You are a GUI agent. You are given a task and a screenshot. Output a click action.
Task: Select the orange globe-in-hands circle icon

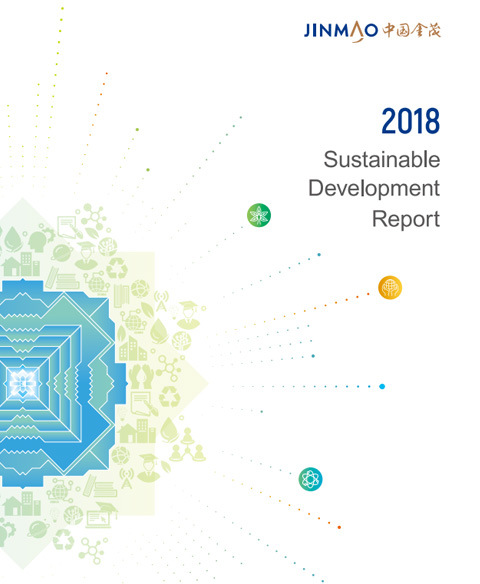click(x=390, y=287)
